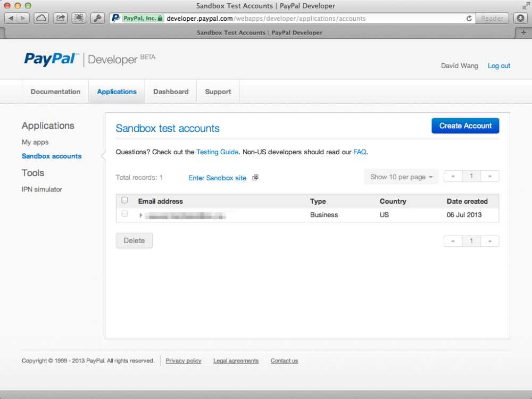Click the PayPal favicon in address bar
532x399 pixels.
click(x=115, y=18)
